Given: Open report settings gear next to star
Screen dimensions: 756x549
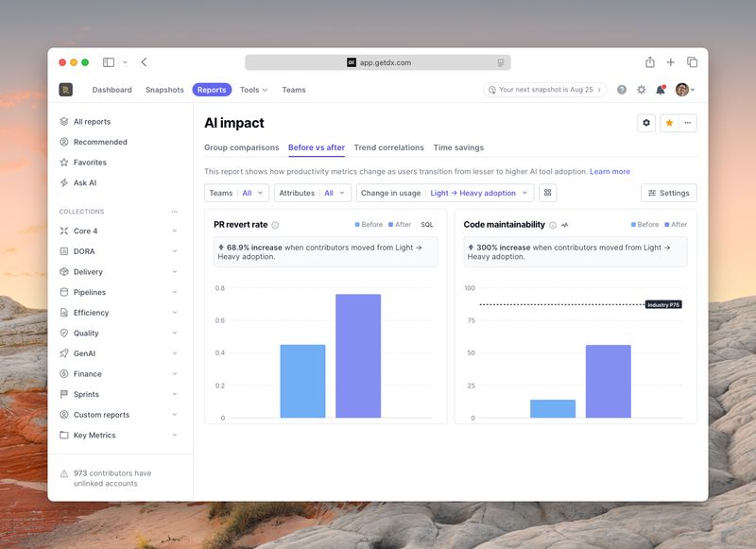Looking at the screenshot, I should click(x=646, y=123).
